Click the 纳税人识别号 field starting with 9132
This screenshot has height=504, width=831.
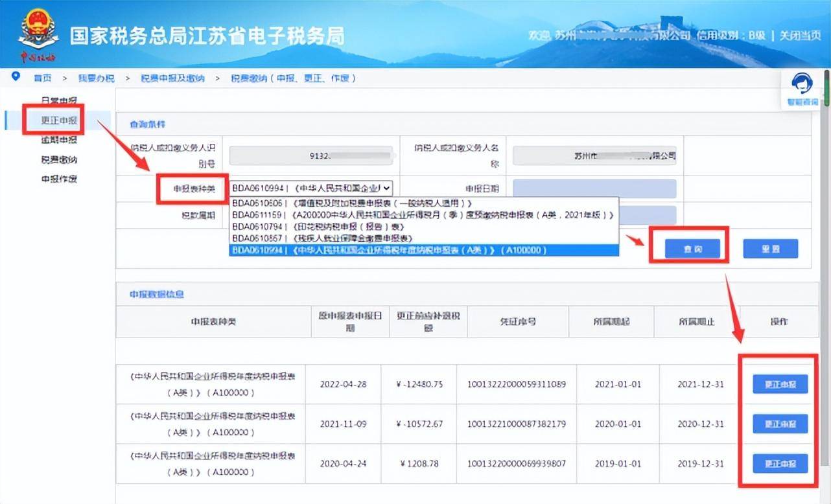(x=312, y=155)
